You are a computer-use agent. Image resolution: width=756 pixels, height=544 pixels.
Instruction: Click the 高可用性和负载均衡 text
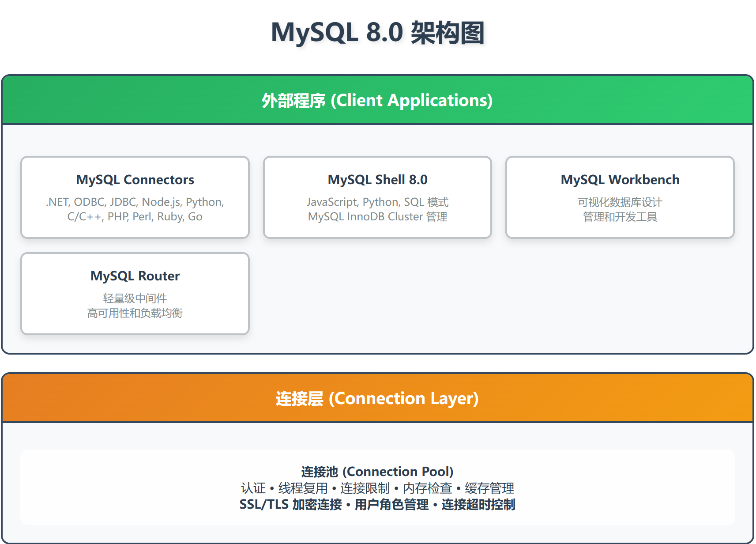tap(135, 313)
